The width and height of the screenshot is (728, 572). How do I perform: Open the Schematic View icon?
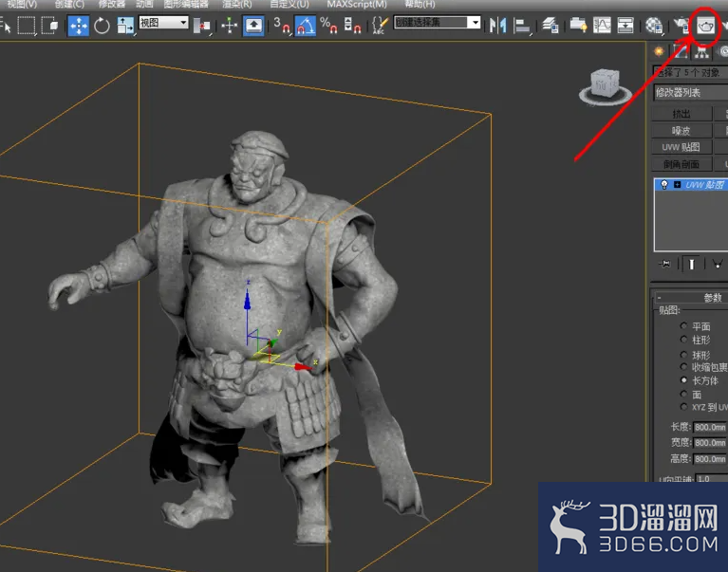(625, 26)
